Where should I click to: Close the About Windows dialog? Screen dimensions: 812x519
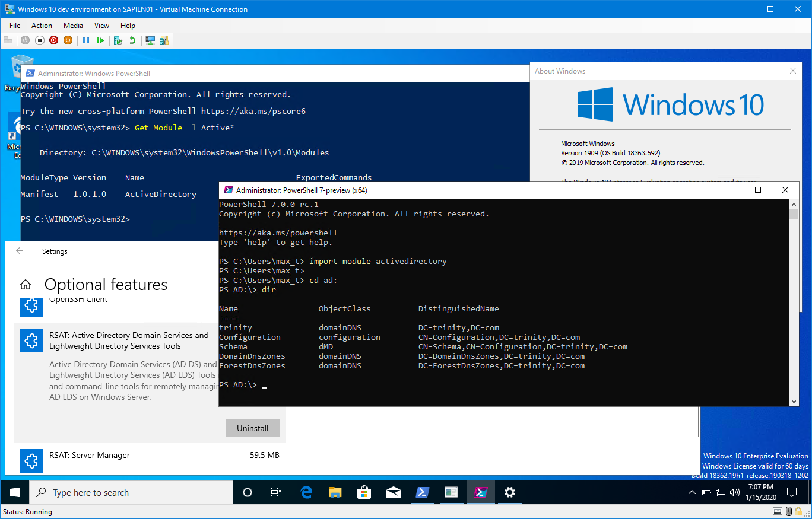click(x=792, y=71)
